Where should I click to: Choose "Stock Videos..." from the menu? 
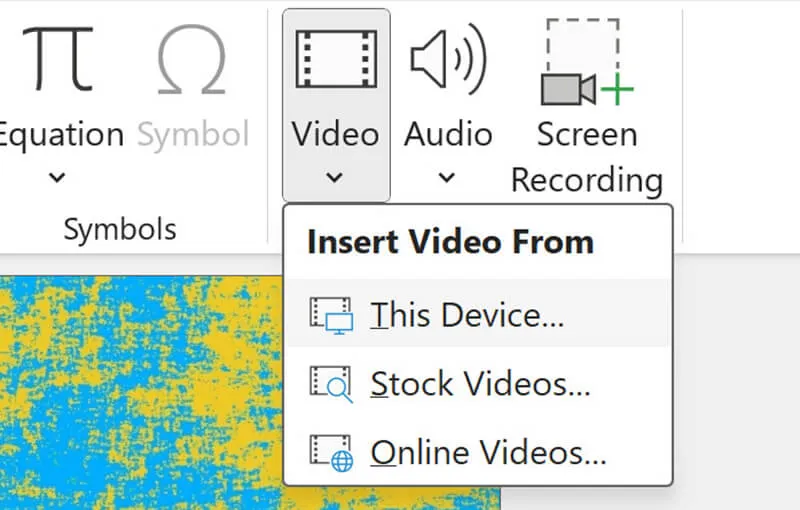(x=480, y=384)
